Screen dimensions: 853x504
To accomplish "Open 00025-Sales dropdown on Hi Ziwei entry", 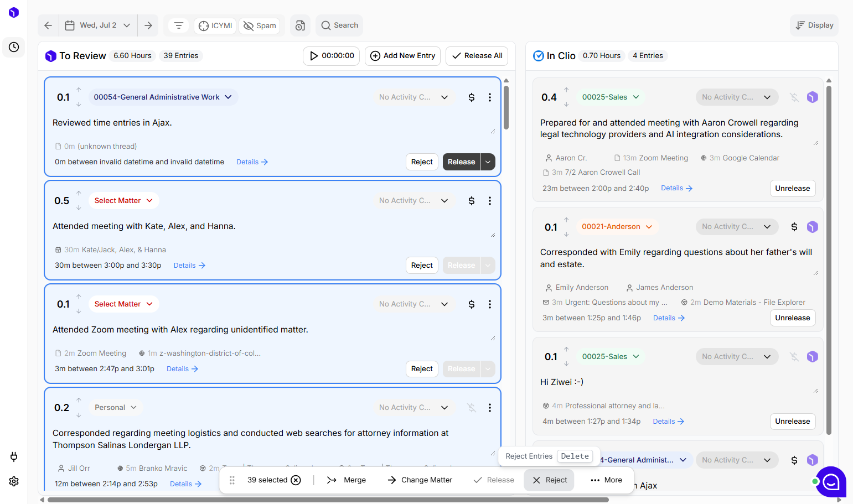I will pyautogui.click(x=611, y=357).
